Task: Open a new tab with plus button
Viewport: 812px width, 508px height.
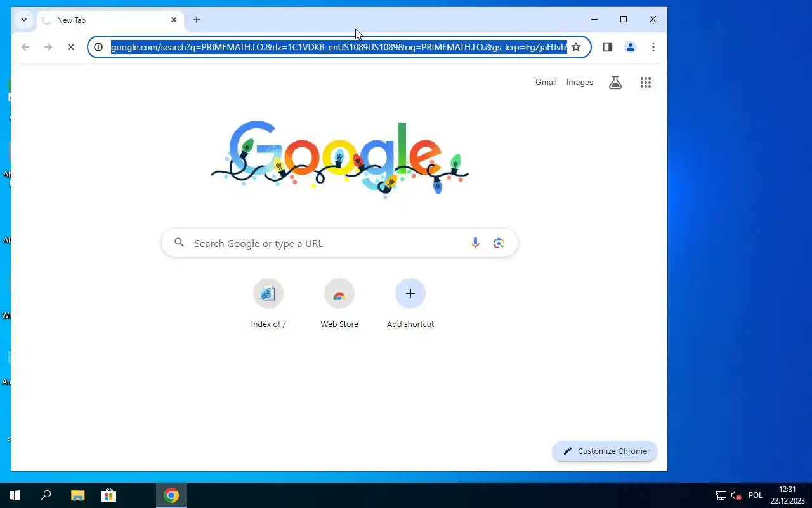Action: [197, 20]
